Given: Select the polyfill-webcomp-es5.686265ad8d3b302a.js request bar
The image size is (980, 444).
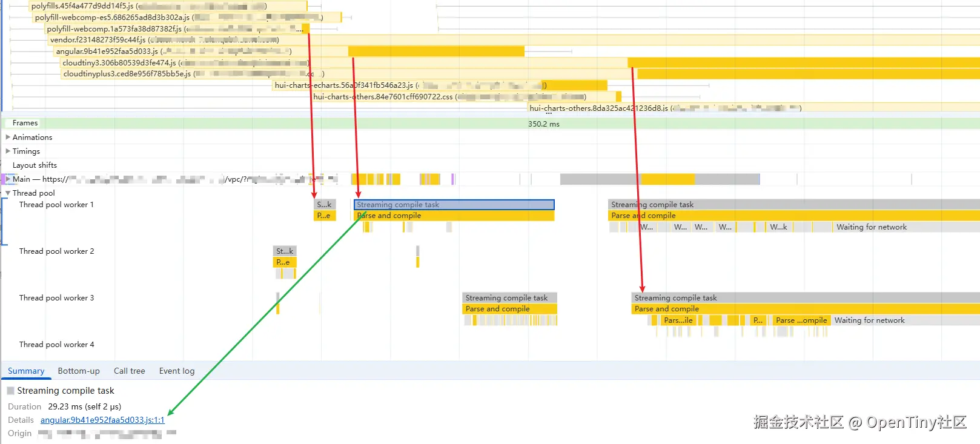Looking at the screenshot, I should [188, 18].
